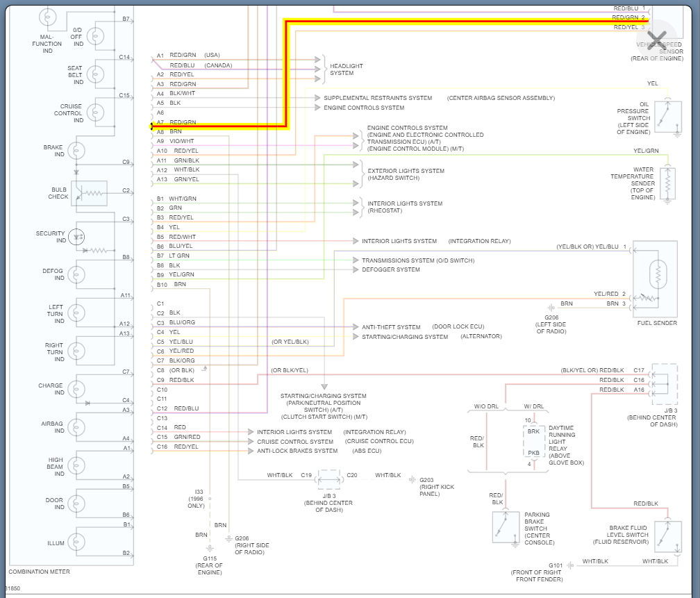Screen dimensions: 700x598
Task: Click the oil pressure switch symbol
Action: [668, 115]
